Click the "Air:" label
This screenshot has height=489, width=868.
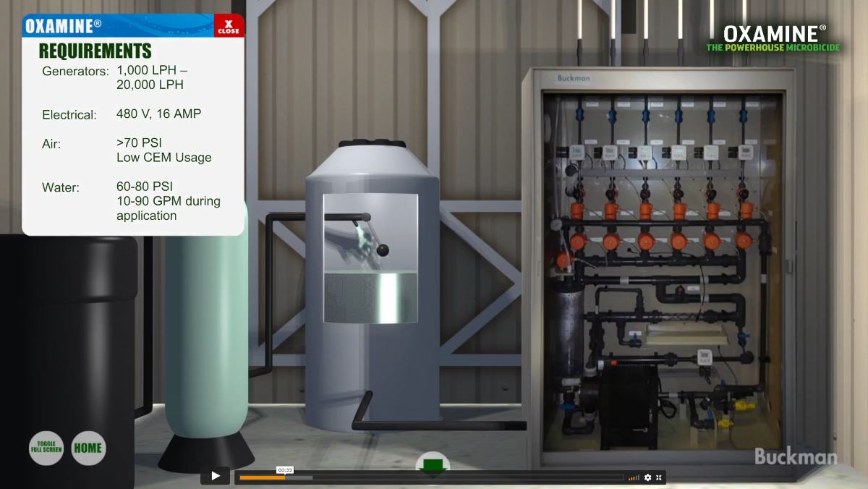(x=51, y=144)
